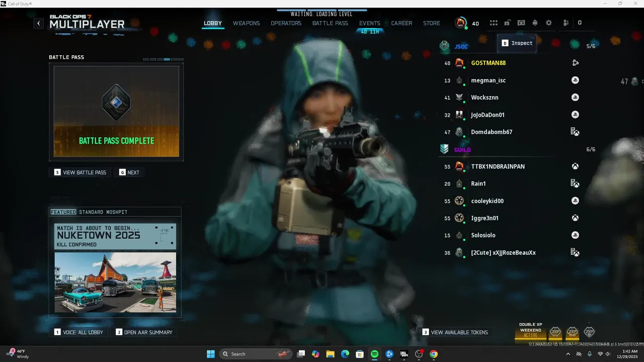
Task: Click the PlayStation icon beside megman_isc
Action: pyautogui.click(x=575, y=80)
